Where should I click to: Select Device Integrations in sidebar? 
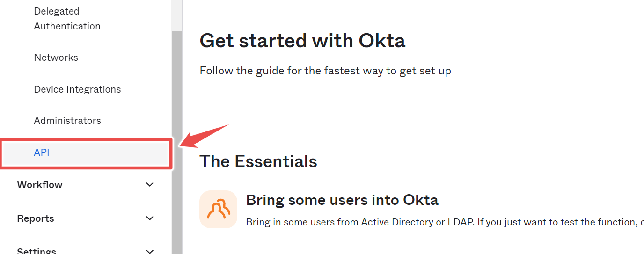click(x=78, y=89)
